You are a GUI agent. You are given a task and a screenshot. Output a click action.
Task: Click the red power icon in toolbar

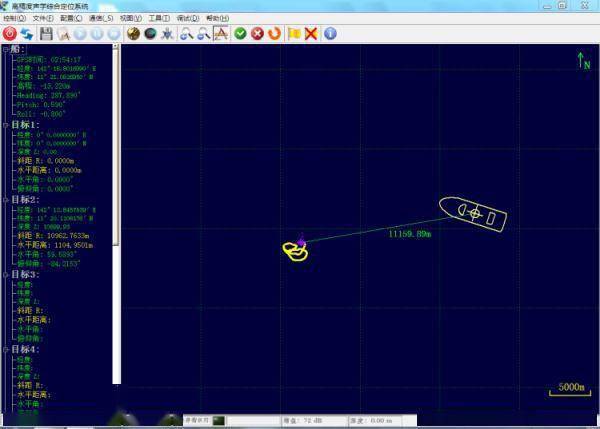click(x=9, y=34)
